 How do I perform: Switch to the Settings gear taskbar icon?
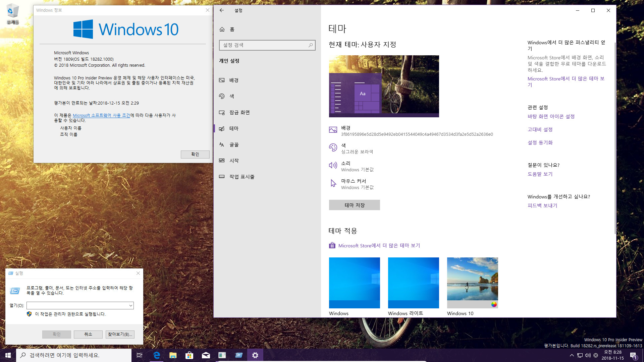click(x=255, y=355)
